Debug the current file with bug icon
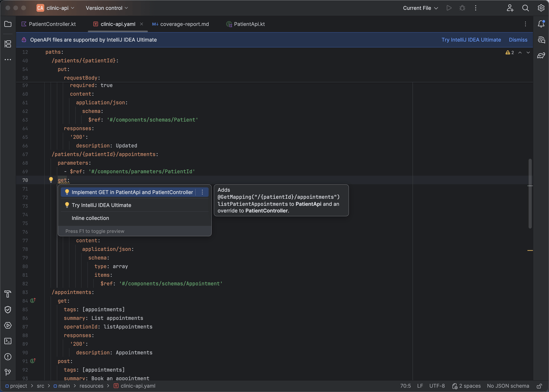The width and height of the screenshot is (549, 392). coord(462,8)
